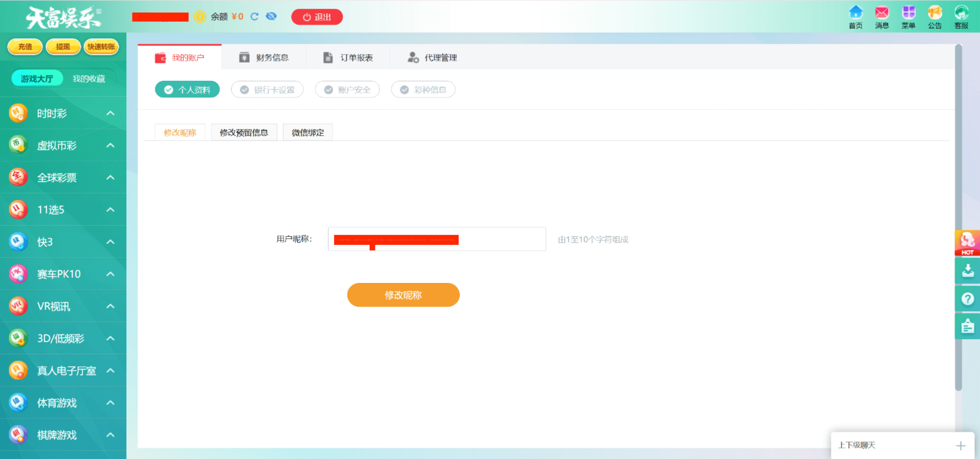The image size is (980, 459).
Task: Open the 菜单 menu grid icon
Action: point(908,13)
